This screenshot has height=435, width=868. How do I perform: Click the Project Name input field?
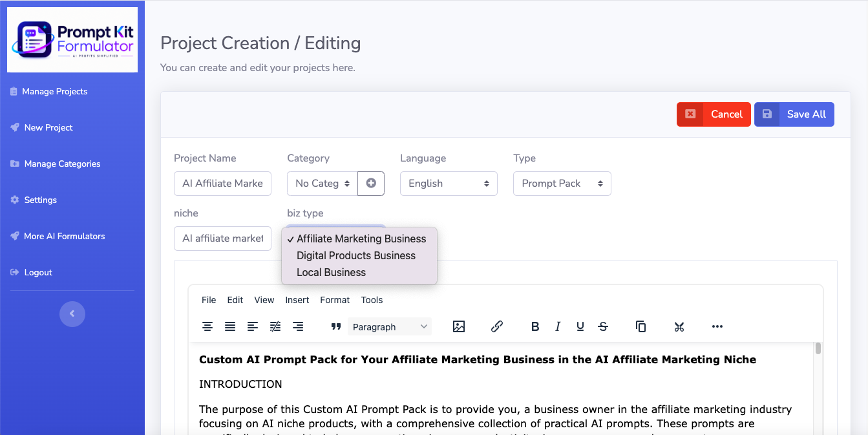222,184
